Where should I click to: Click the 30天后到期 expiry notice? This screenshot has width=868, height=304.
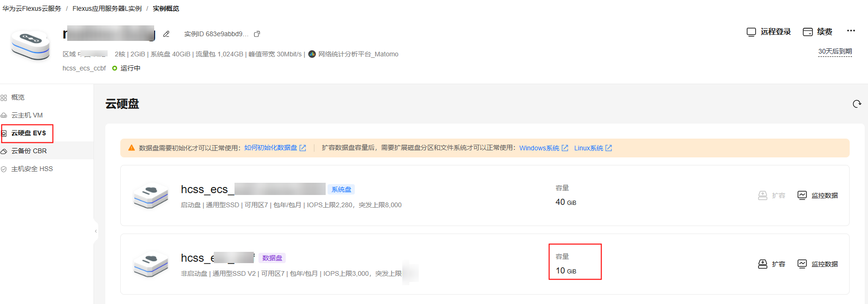coord(835,51)
